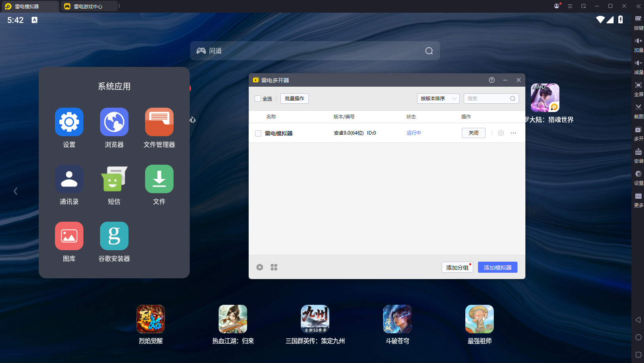The width and height of the screenshot is (644, 363).
Task: Open user account icon in title bar
Action: [x=557, y=6]
